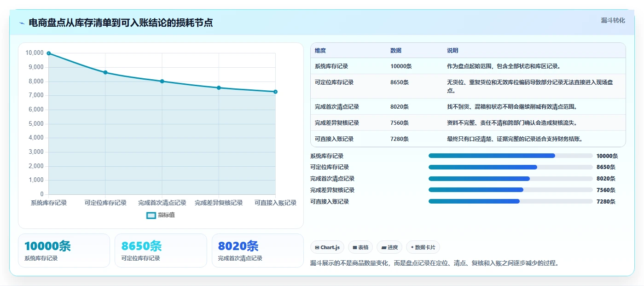Click the 7,000 y-axis label
Screen dimensions: 644x286
tap(36, 95)
